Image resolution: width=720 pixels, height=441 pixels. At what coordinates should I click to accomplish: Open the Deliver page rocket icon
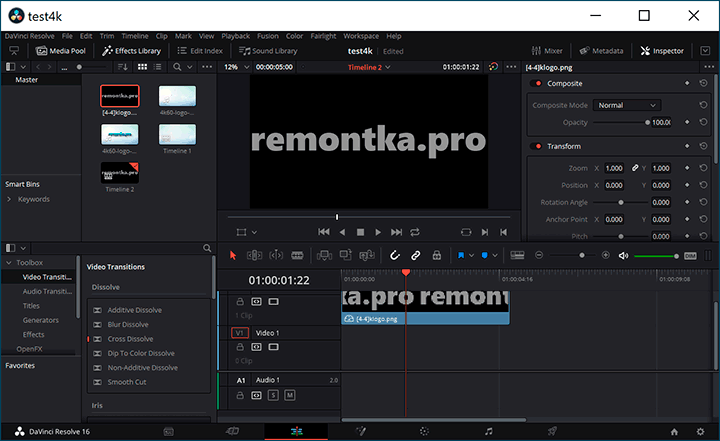(x=552, y=431)
